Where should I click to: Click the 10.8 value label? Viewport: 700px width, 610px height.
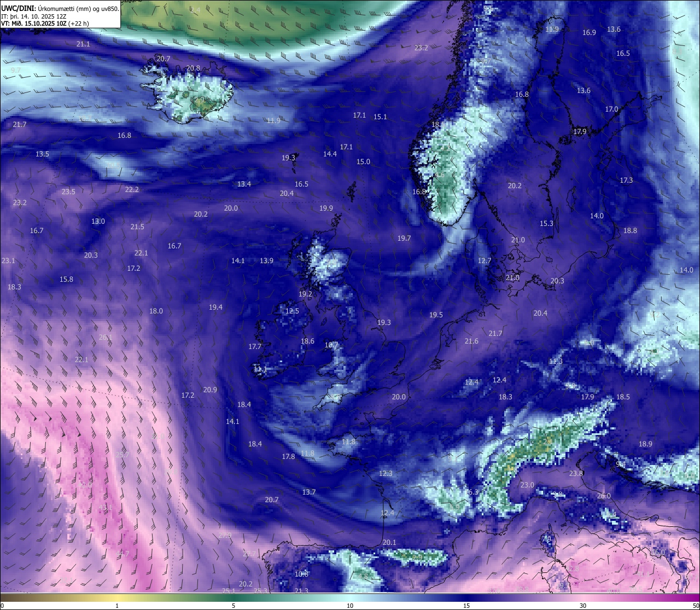301,574
